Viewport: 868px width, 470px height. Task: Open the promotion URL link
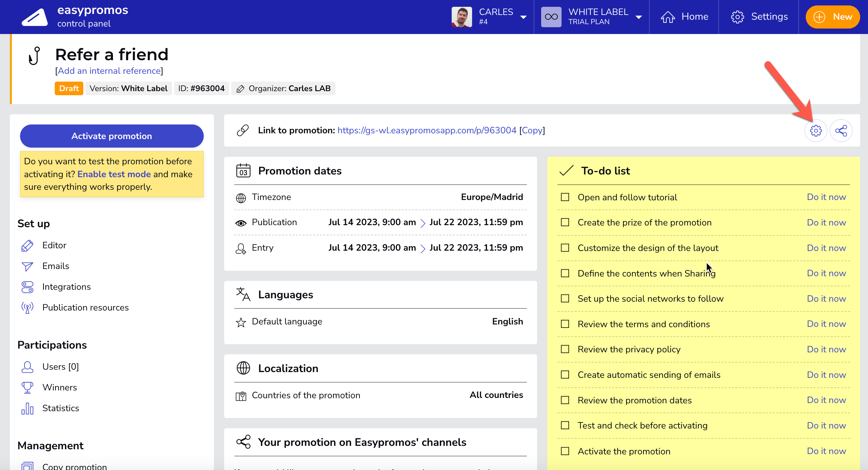tap(427, 130)
